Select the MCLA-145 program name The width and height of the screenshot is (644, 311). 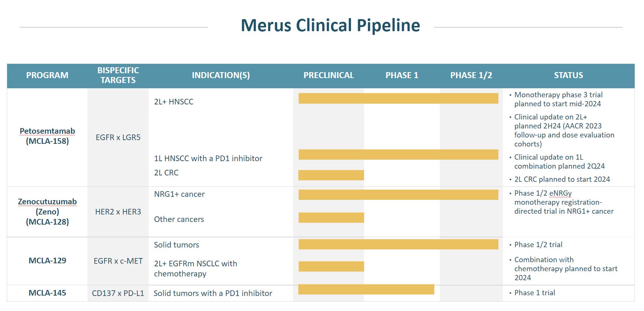click(x=47, y=293)
